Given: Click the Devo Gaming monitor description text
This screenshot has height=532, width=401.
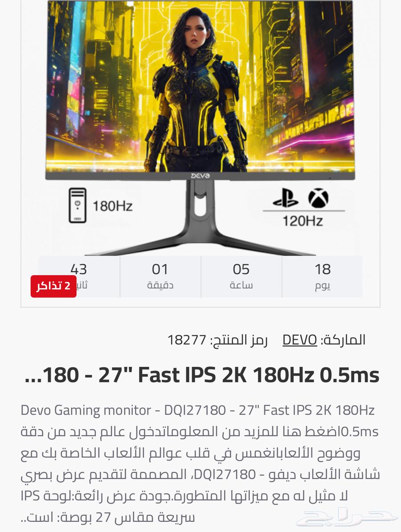Looking at the screenshot, I should click(200, 463).
